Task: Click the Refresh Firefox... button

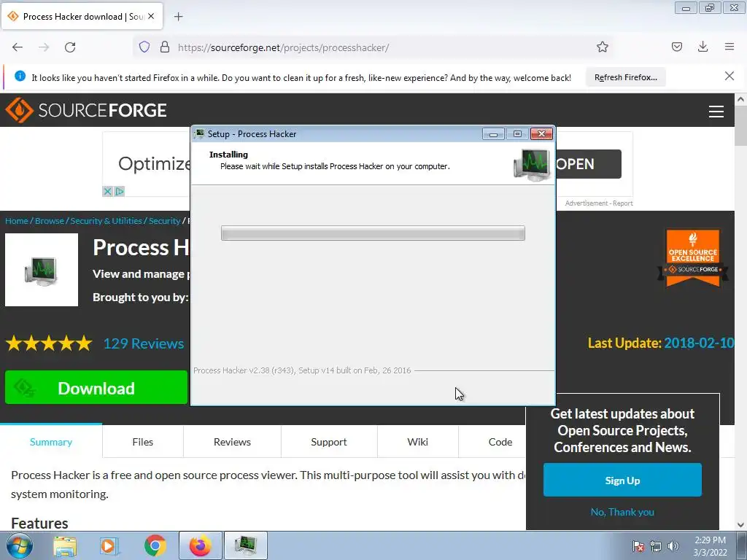Action: (625, 77)
